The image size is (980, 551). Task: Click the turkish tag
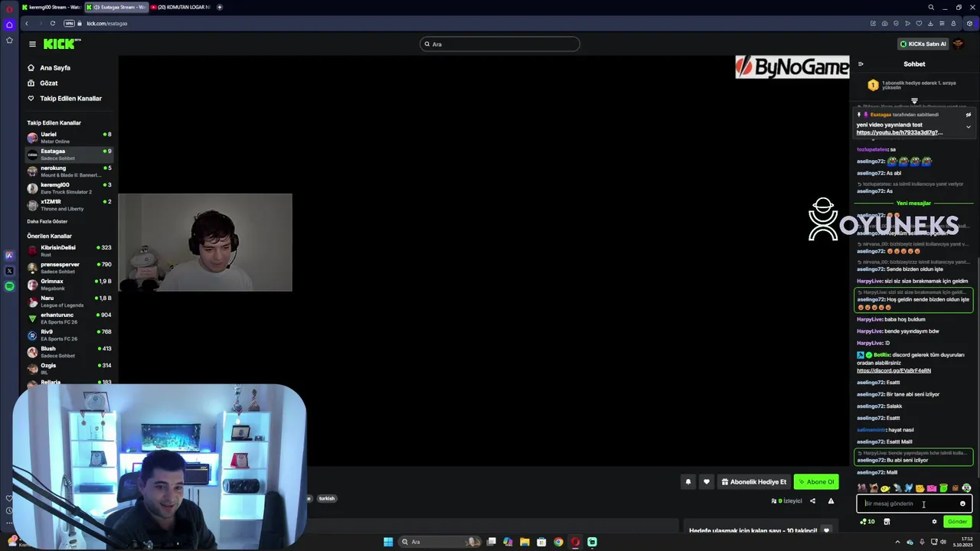327,498
